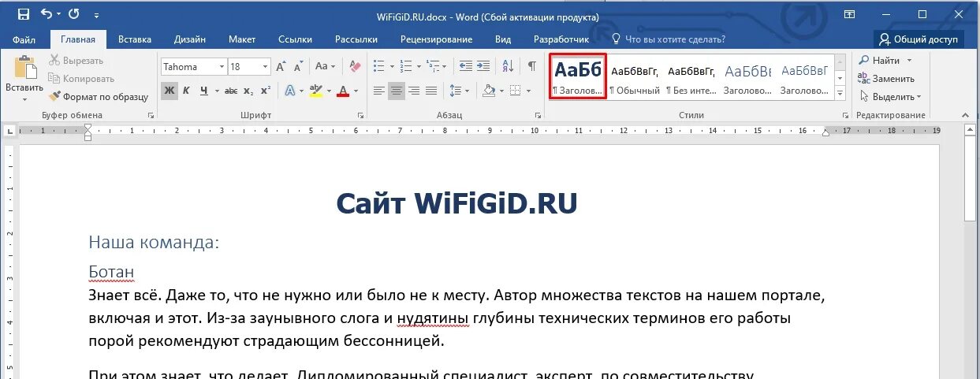This screenshot has width=980, height=379.
Task: Insert a multilevel list
Action: tap(434, 66)
